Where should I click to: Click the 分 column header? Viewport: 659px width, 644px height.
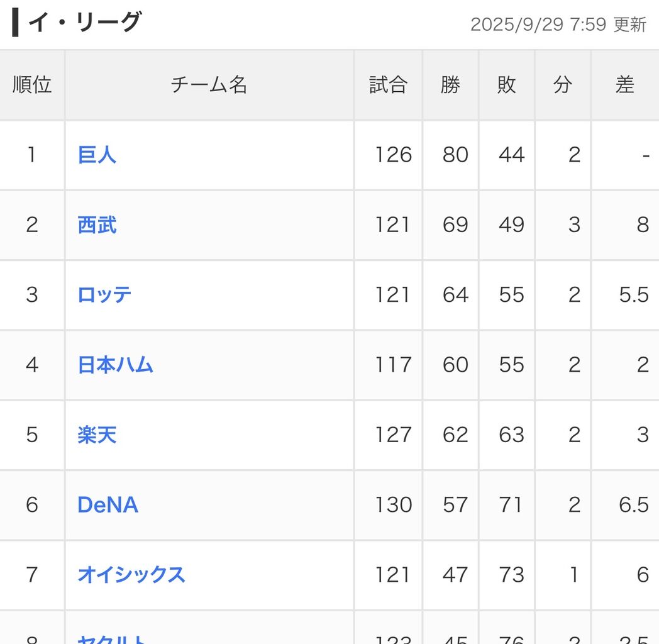562,85
